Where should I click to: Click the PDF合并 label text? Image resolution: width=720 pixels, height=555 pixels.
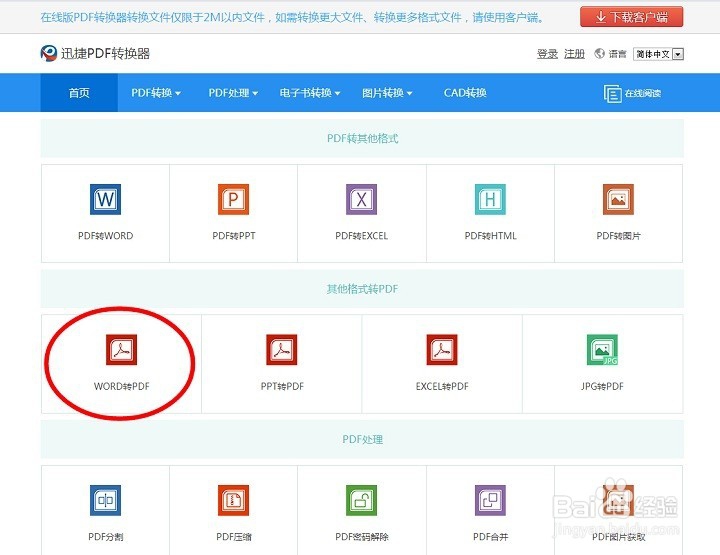490,537
